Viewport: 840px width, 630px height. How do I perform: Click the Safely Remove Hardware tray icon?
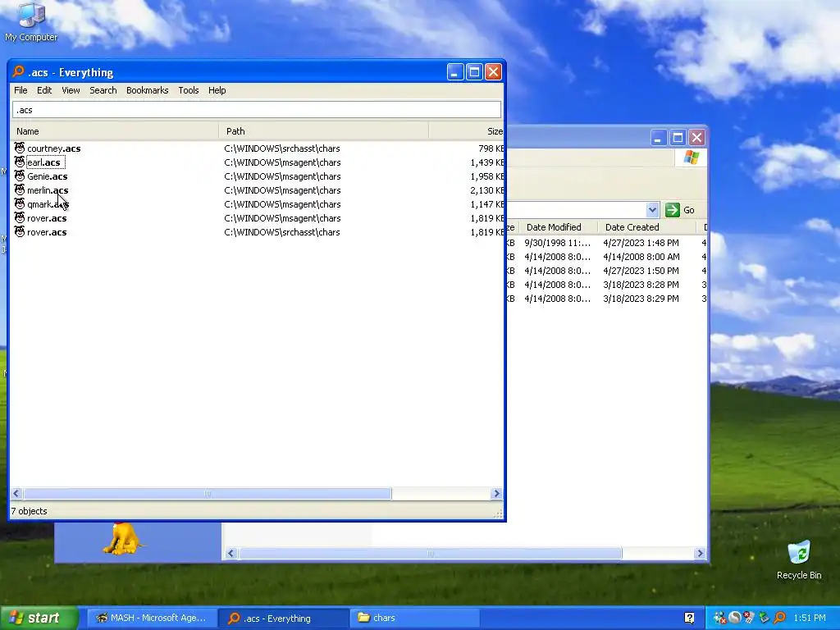(x=765, y=618)
